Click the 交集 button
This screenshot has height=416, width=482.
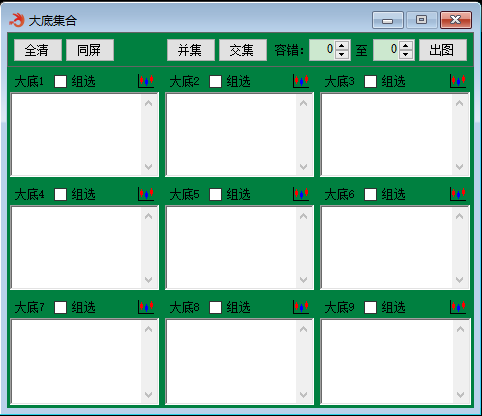point(243,50)
